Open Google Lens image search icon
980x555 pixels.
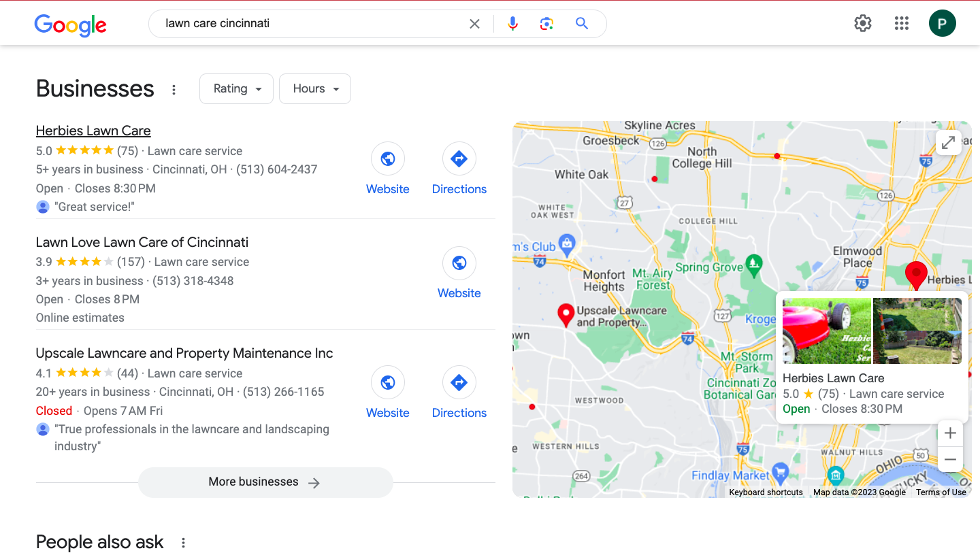[x=546, y=24]
